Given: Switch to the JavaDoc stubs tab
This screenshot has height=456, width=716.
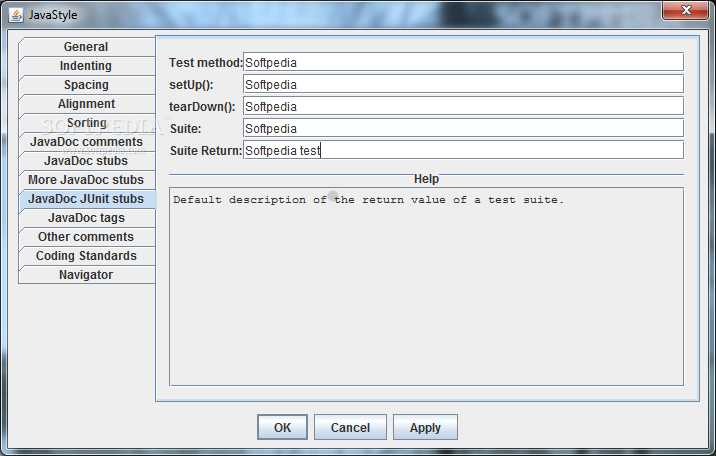Looking at the screenshot, I should (87, 161).
